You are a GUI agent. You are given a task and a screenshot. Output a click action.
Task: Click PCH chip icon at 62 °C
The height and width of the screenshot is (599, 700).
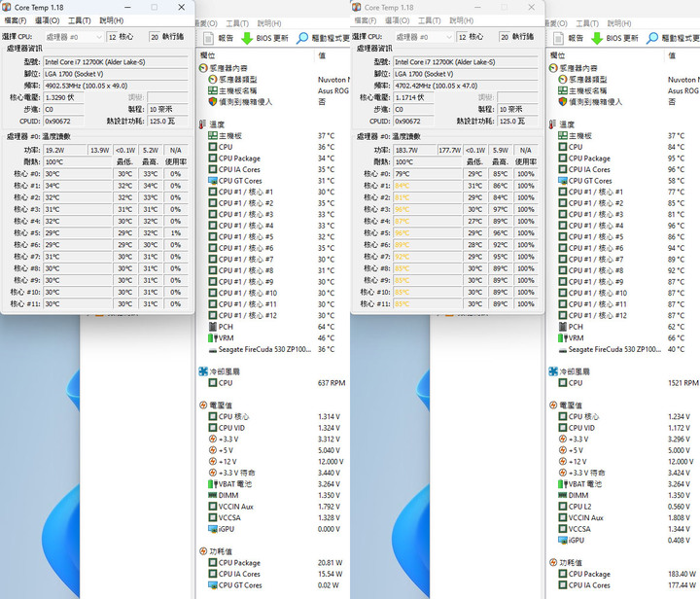click(563, 327)
